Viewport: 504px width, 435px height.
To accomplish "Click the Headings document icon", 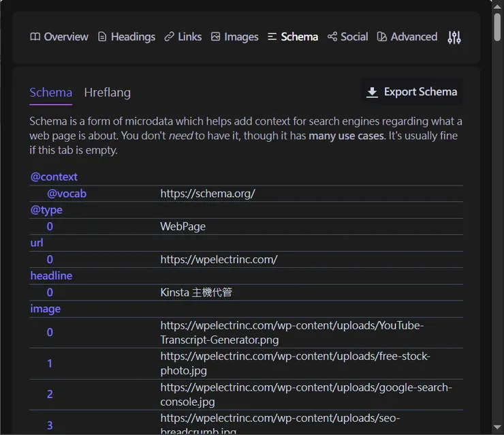I will [102, 37].
